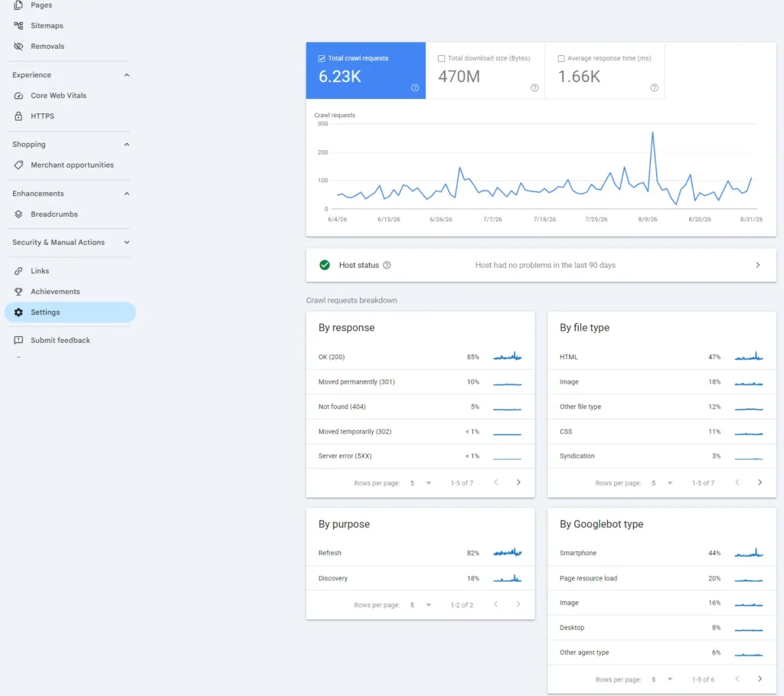
Task: Open rows per page dropdown in By Googlebot type
Action: (x=662, y=679)
